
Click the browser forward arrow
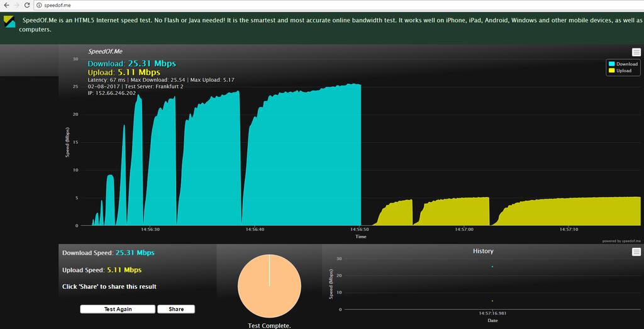pos(16,5)
